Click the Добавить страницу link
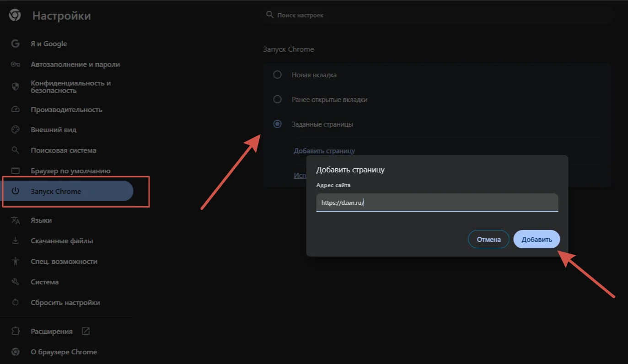The image size is (628, 364). [x=324, y=150]
